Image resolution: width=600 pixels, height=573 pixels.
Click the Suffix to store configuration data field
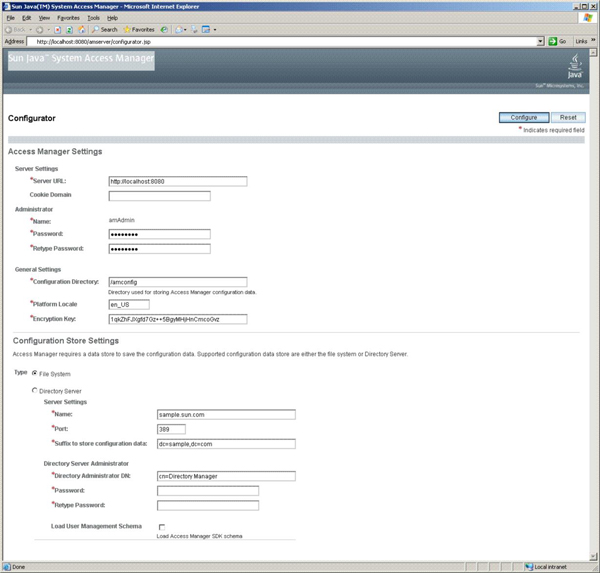(226, 444)
